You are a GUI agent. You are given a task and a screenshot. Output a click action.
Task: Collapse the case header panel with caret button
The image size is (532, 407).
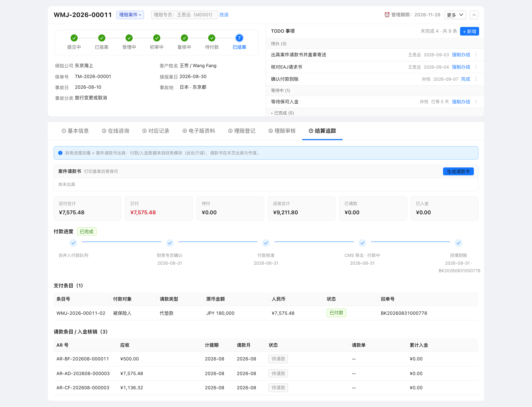tap(474, 15)
